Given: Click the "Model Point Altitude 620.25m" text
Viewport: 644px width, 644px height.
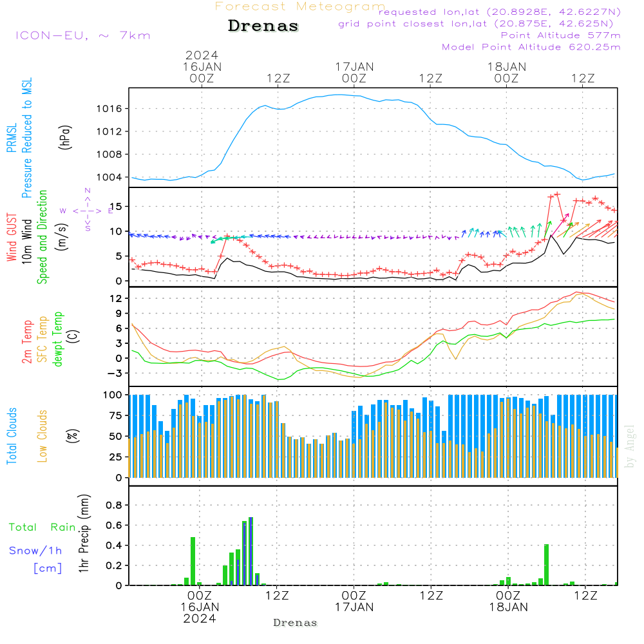Looking at the screenshot, I should point(531,47).
